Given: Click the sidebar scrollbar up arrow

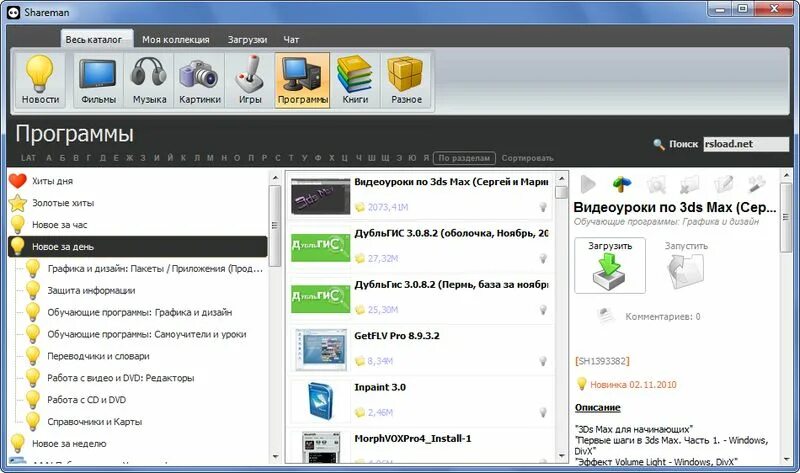Looking at the screenshot, I should [x=276, y=178].
